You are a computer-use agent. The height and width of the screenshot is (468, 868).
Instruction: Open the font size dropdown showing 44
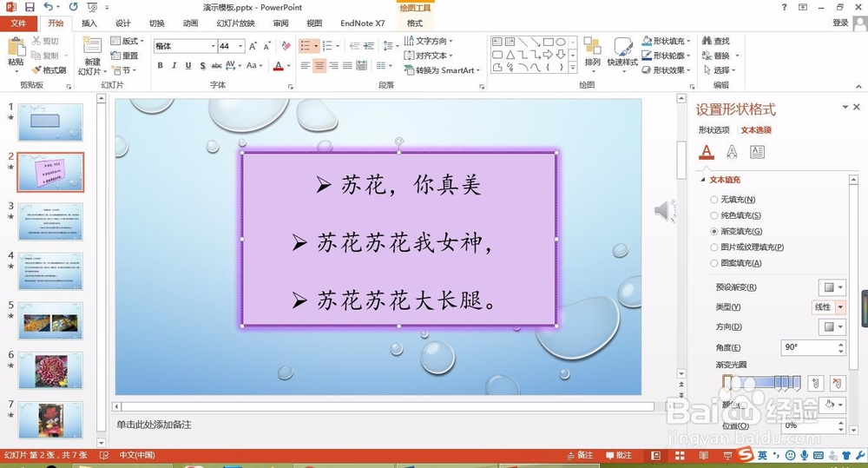(240, 46)
